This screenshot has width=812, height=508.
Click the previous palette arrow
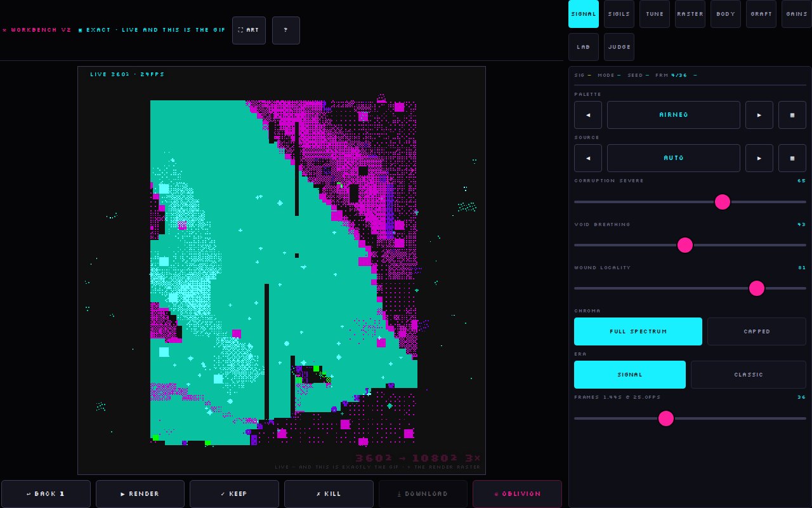point(588,115)
